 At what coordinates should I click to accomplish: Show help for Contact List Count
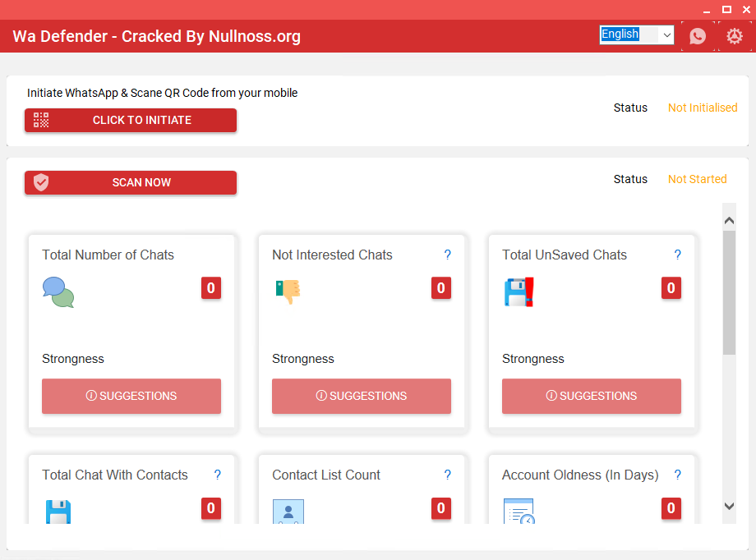click(x=447, y=475)
